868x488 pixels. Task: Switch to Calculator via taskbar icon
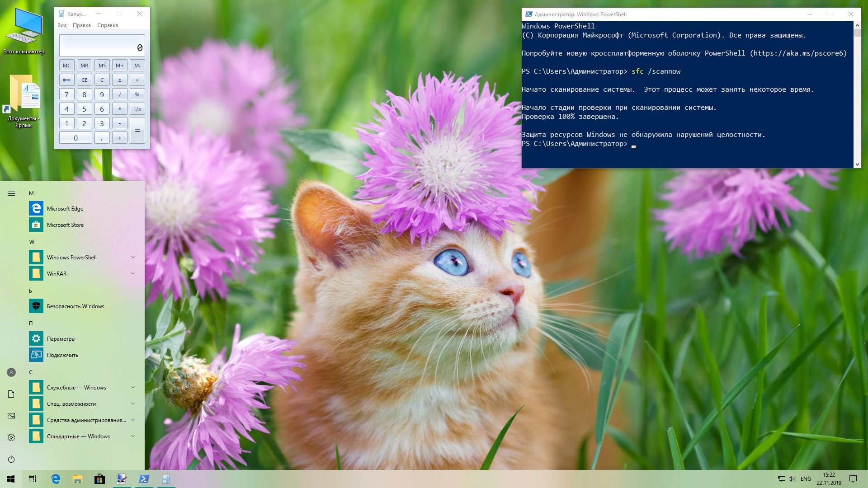click(x=166, y=479)
